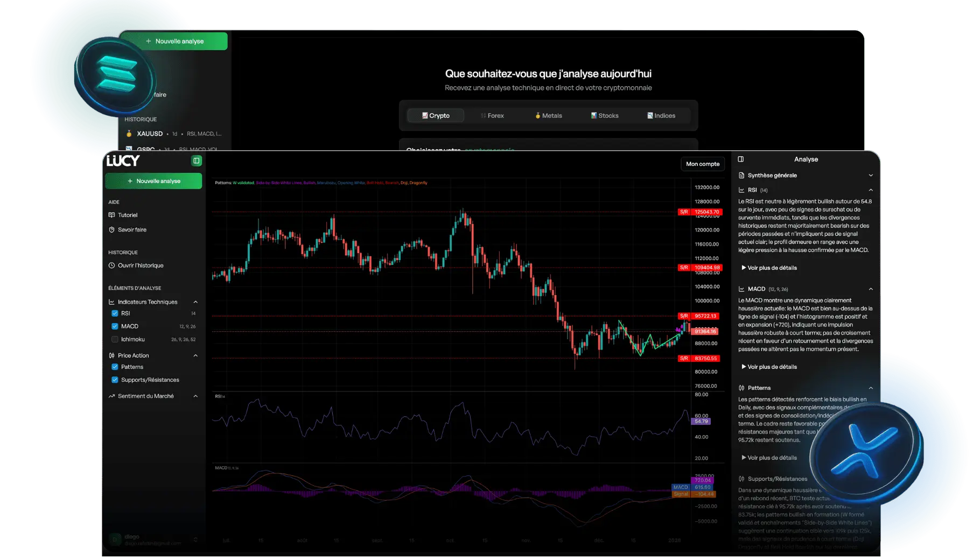Click the Indicateurs Techniques chart icon
This screenshot has height=560, width=980.
click(x=112, y=302)
